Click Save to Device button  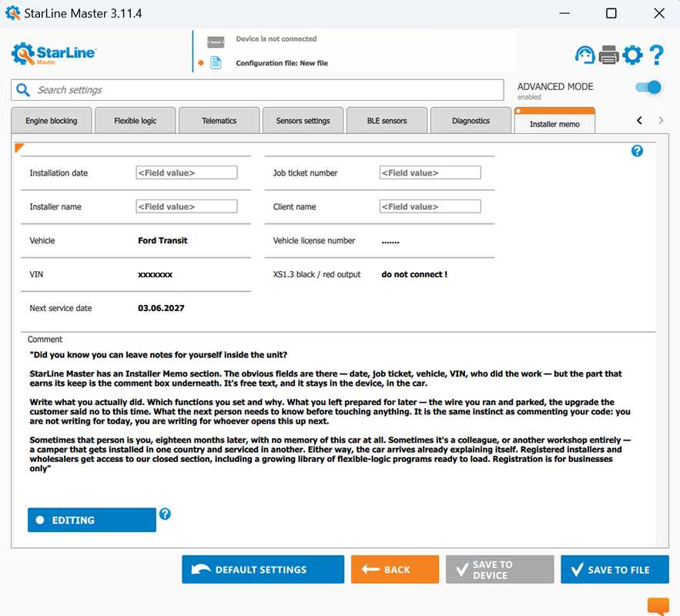500,569
